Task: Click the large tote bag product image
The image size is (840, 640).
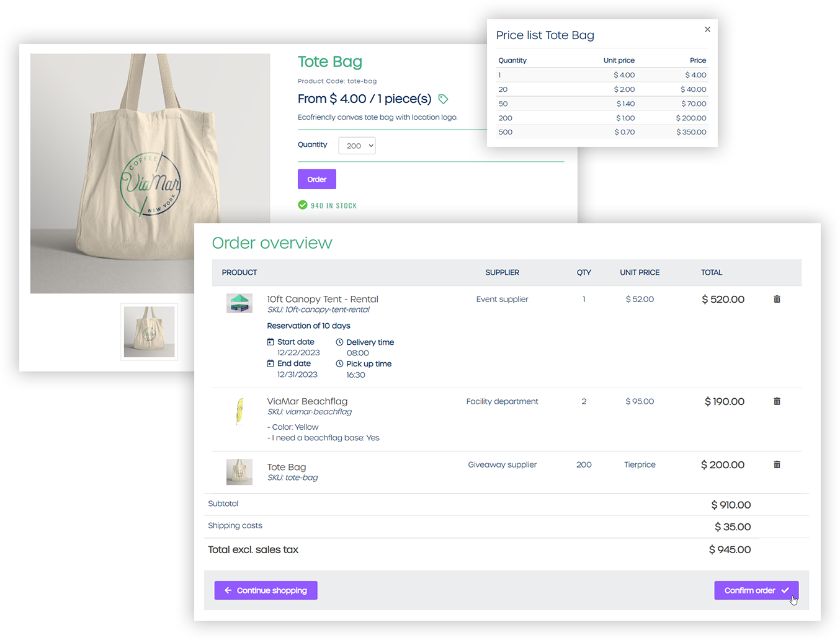Action: (x=150, y=173)
